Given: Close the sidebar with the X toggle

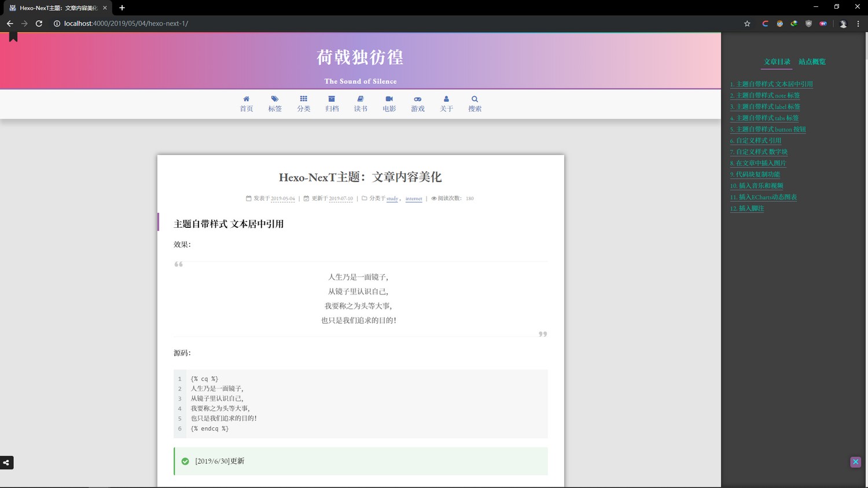Looking at the screenshot, I should (x=855, y=462).
